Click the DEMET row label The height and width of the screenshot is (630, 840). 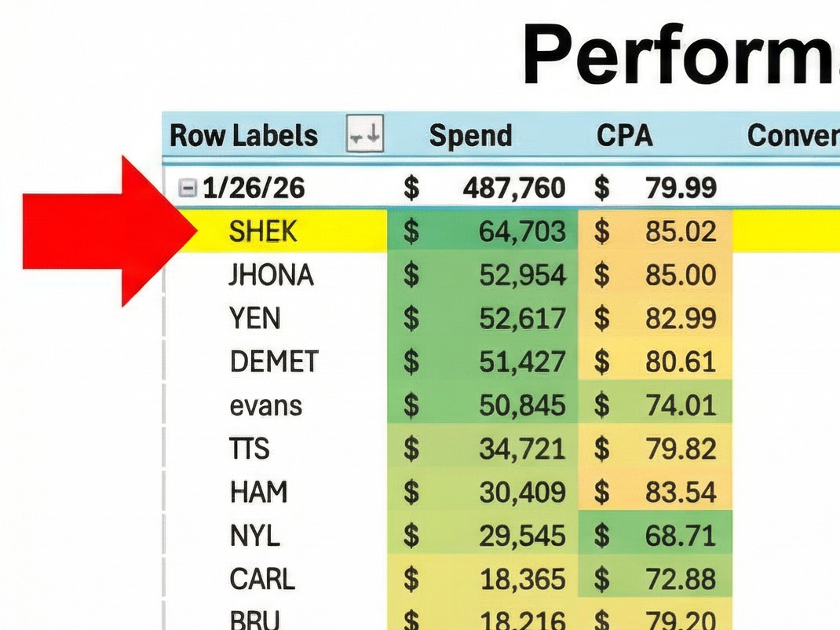(x=274, y=361)
